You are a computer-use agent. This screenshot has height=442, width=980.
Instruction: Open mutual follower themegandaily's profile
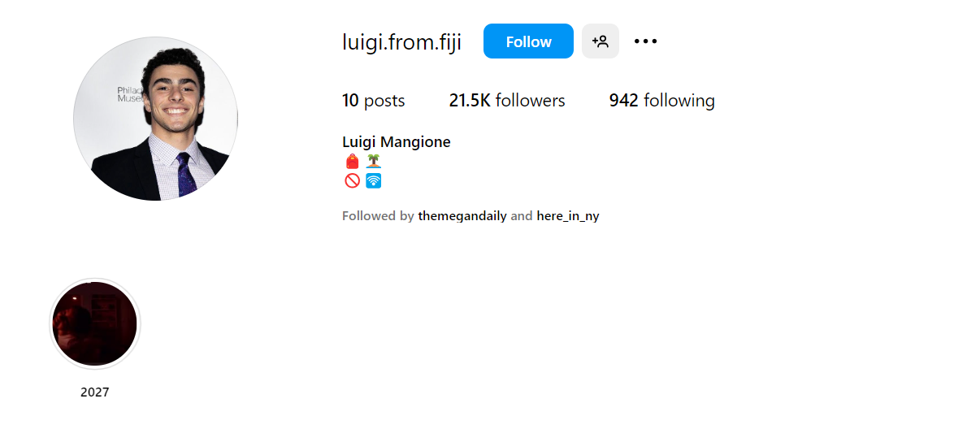click(462, 216)
